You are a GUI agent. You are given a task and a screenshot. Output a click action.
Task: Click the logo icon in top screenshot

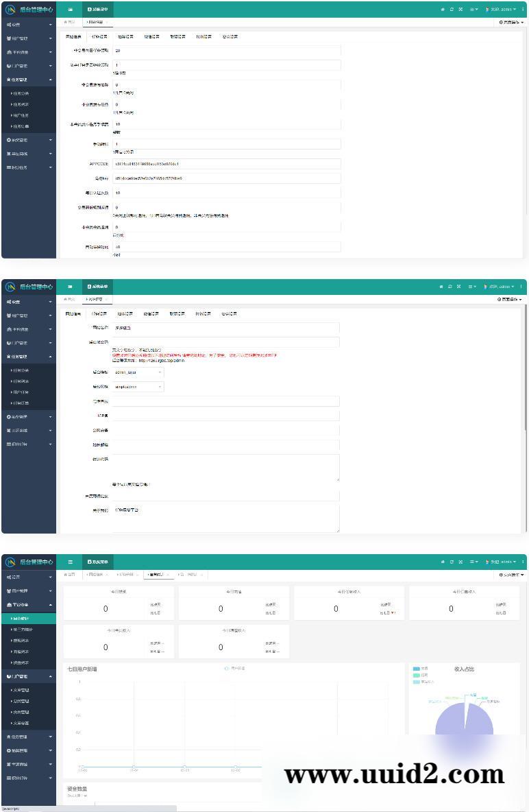coord(10,10)
